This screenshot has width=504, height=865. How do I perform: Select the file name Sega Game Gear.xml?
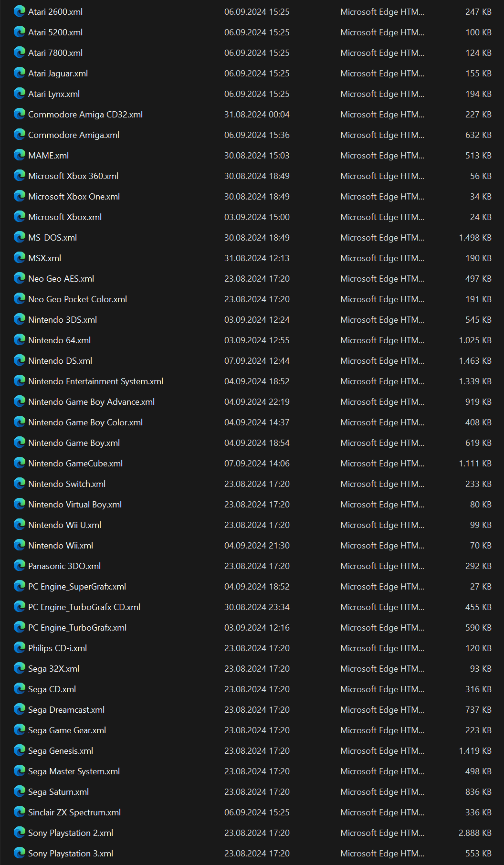coord(67,730)
